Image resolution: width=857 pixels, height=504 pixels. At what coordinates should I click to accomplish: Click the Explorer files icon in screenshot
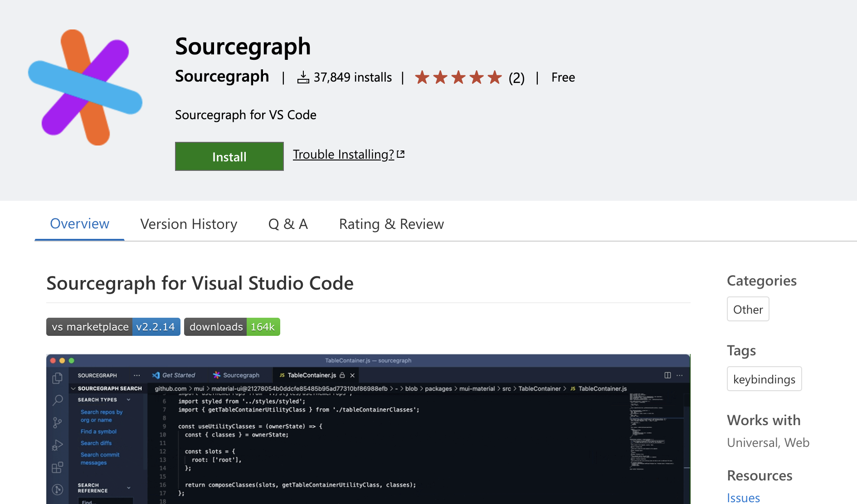[58, 378]
